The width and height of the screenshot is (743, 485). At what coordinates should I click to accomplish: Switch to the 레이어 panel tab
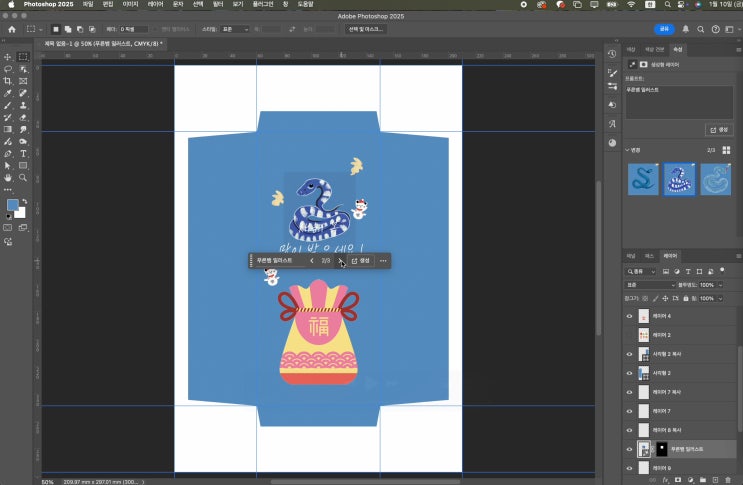pos(671,256)
